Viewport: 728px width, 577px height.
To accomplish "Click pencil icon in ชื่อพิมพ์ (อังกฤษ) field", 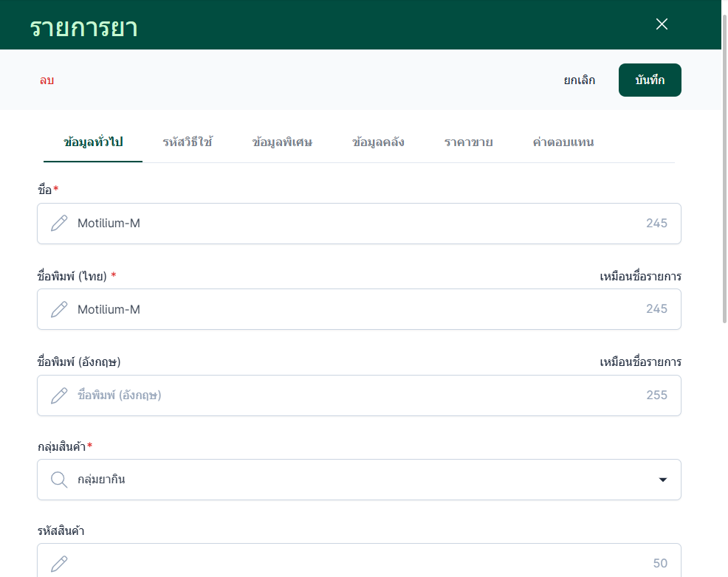I will tap(59, 395).
